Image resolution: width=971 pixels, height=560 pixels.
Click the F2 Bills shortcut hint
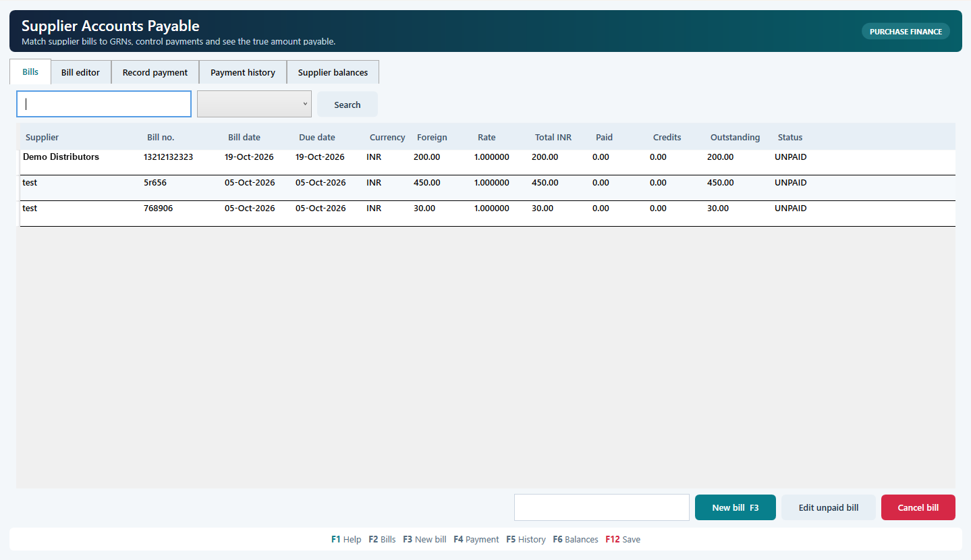click(x=382, y=539)
